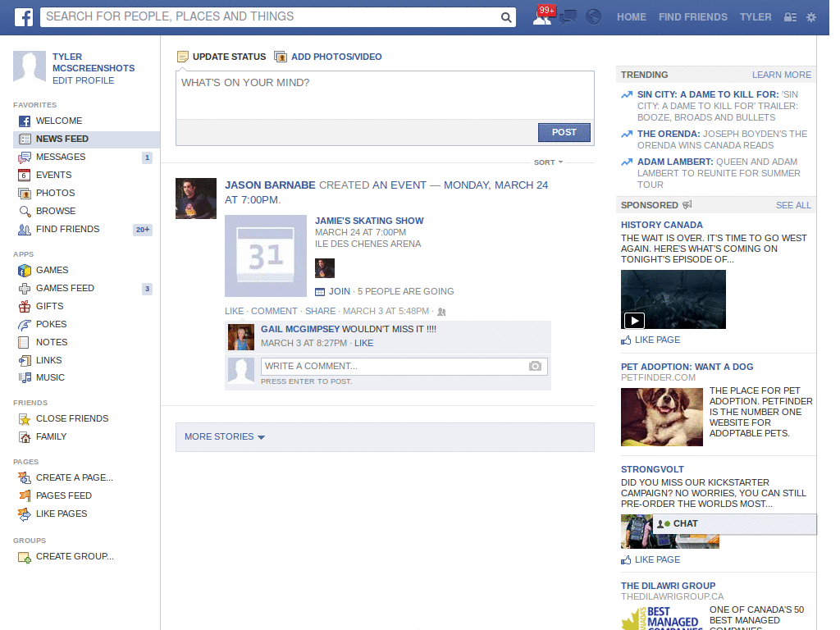The height and width of the screenshot is (630, 840).
Task: Click the Photos sidebar icon
Action: click(24, 194)
